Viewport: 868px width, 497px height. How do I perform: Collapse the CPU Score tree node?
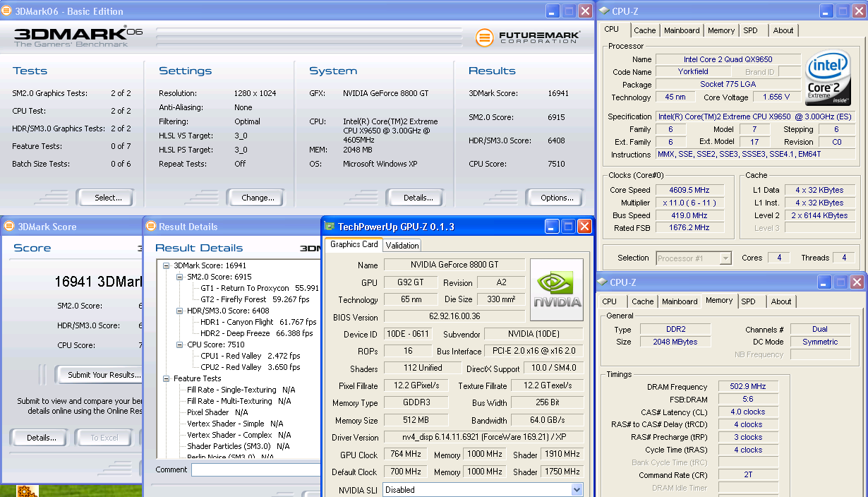pos(179,345)
